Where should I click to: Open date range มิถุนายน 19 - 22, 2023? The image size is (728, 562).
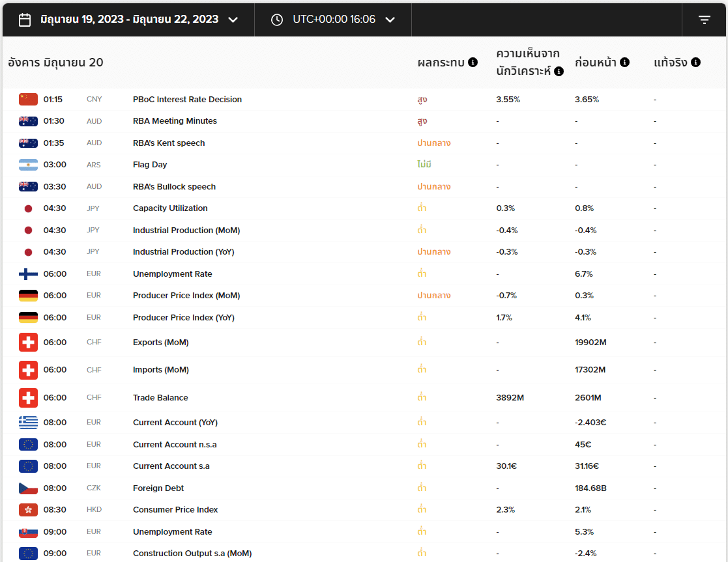(129, 20)
